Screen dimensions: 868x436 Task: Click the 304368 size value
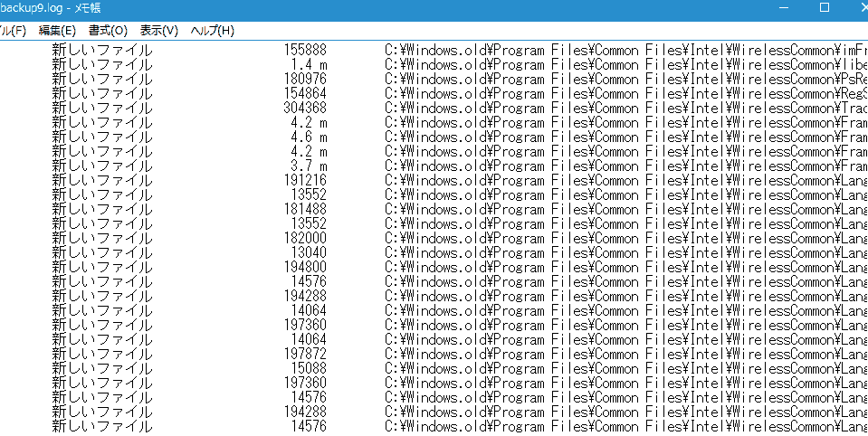(x=304, y=108)
